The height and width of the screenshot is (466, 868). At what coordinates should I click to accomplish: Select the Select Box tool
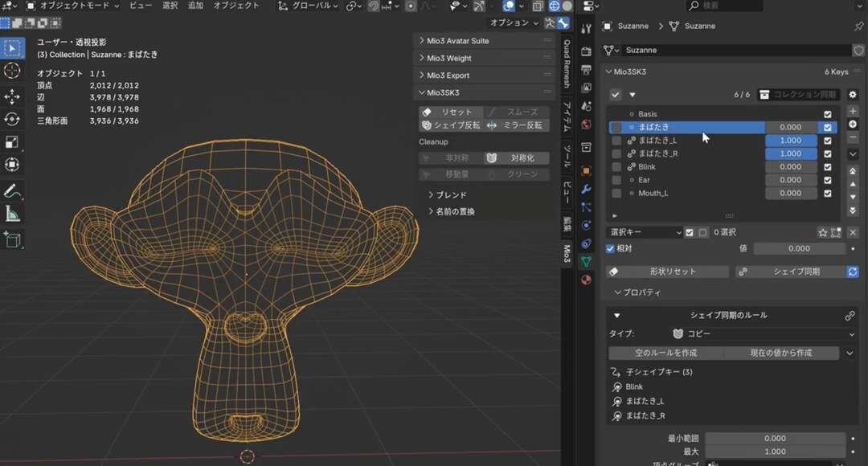11,48
